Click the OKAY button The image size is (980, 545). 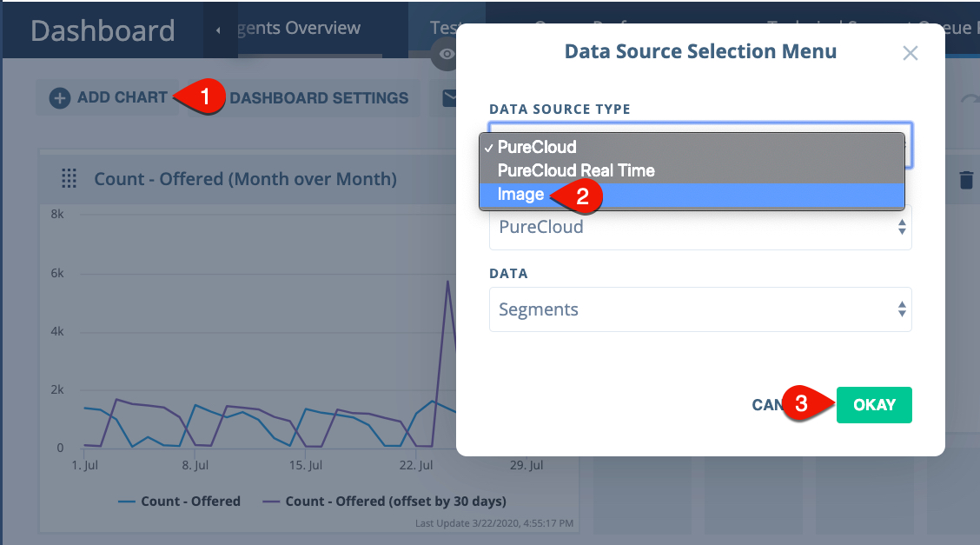coord(874,405)
